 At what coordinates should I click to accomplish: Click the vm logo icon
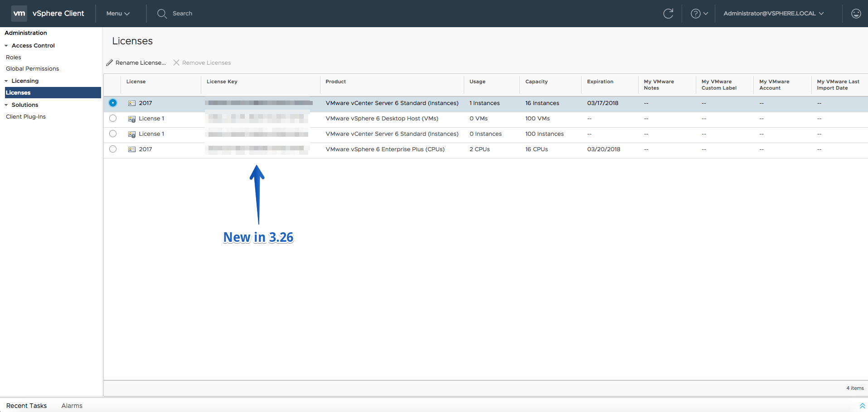coord(19,14)
